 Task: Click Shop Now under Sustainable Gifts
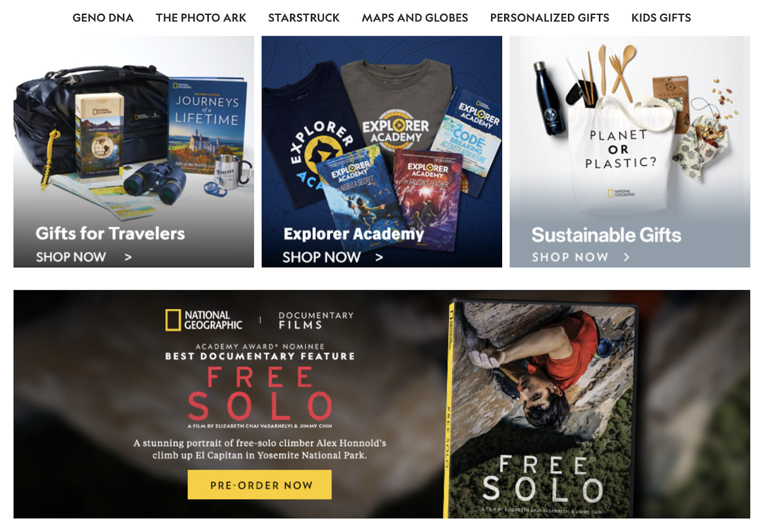pos(570,257)
